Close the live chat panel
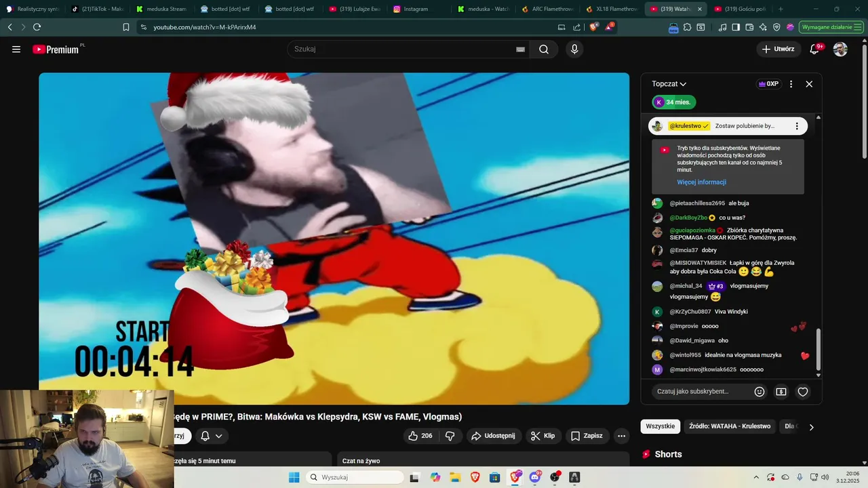 pos(809,84)
